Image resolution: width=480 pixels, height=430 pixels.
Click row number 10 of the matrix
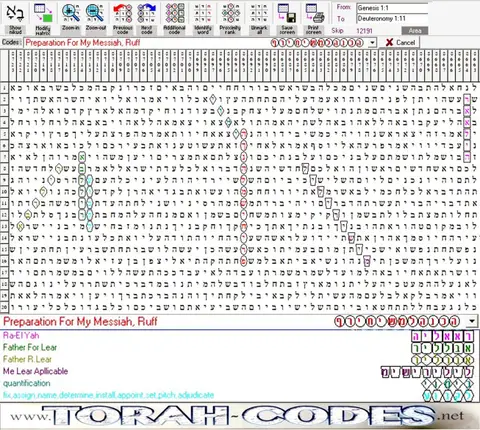[4, 192]
